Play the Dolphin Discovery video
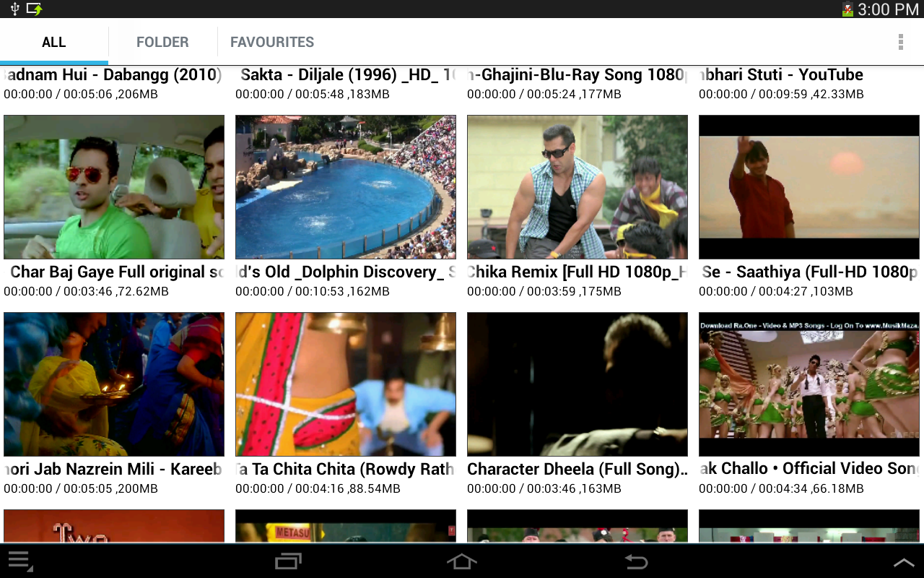The image size is (924, 578). pos(345,186)
